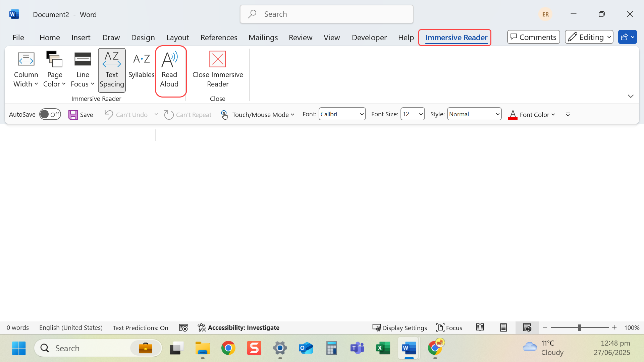Switch to the Insert tab
The height and width of the screenshot is (362, 644).
pos(81,37)
